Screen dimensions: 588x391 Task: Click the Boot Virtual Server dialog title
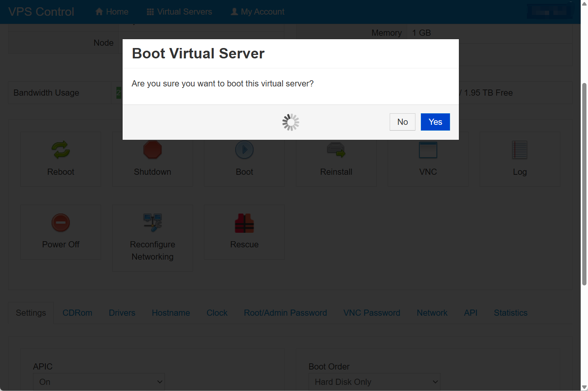[198, 53]
